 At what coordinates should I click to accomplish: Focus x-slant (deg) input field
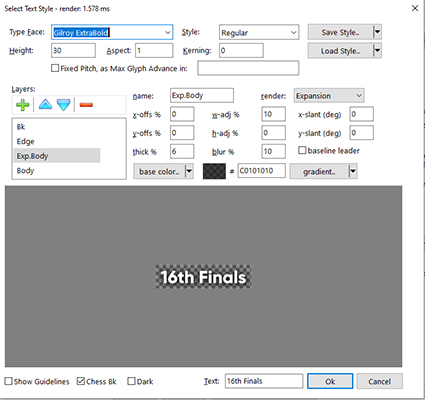[362, 114]
